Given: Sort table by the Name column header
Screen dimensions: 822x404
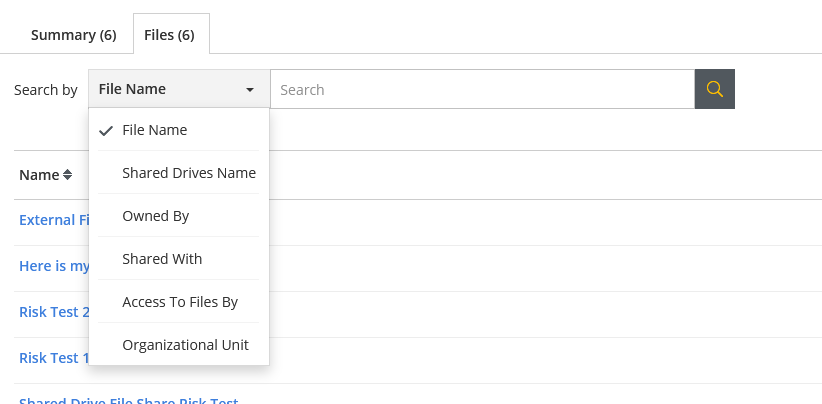Looking at the screenshot, I should [x=39, y=175].
